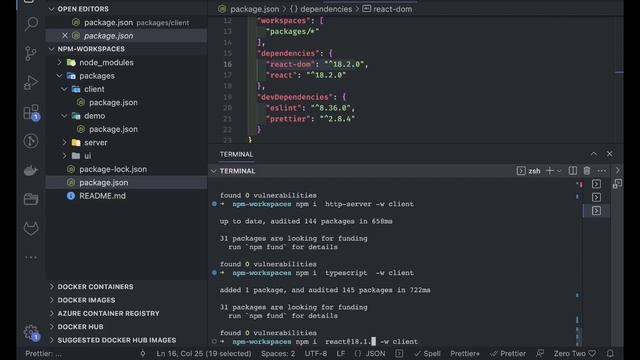Screen dimensions: 640x360
Task: Split the terminal
Action: [573, 171]
